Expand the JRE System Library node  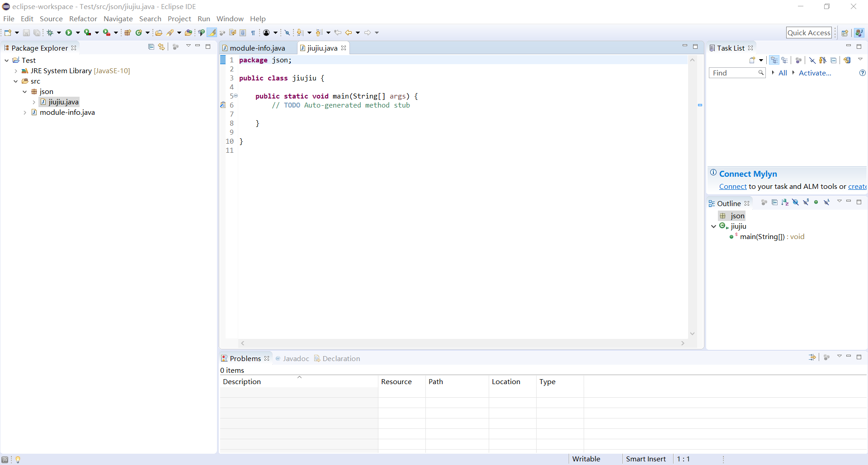[16, 71]
